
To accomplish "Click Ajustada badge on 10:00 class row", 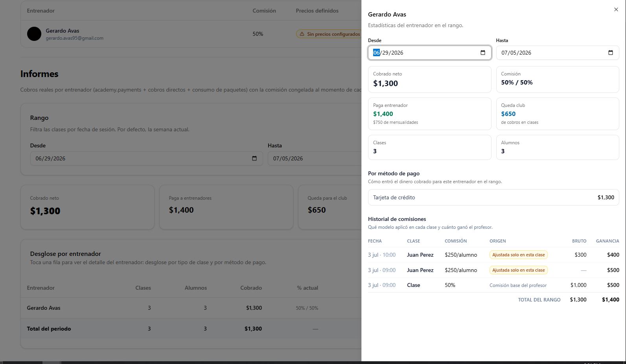I will [518, 255].
